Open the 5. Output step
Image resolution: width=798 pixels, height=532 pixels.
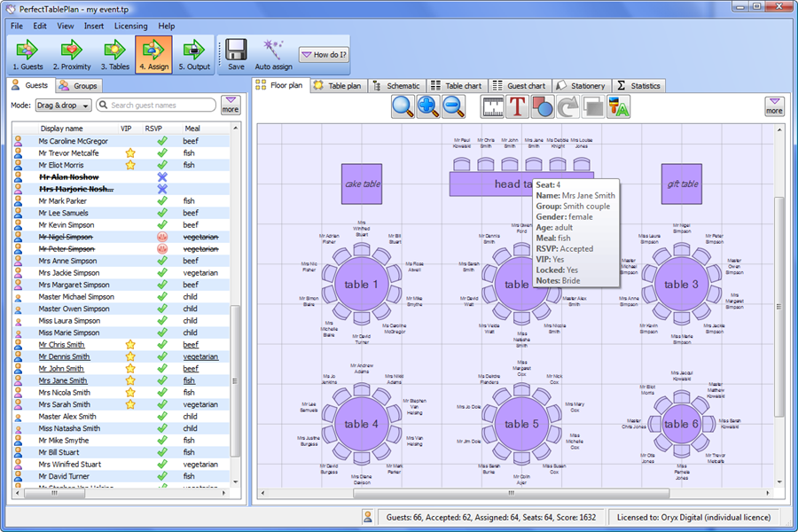[x=194, y=54]
